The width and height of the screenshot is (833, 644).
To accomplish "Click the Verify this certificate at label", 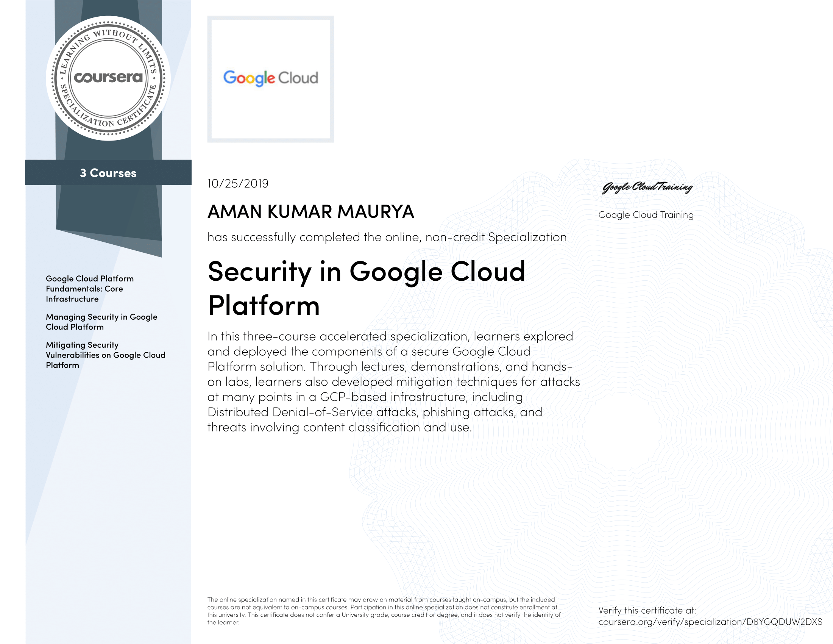I will (x=647, y=610).
